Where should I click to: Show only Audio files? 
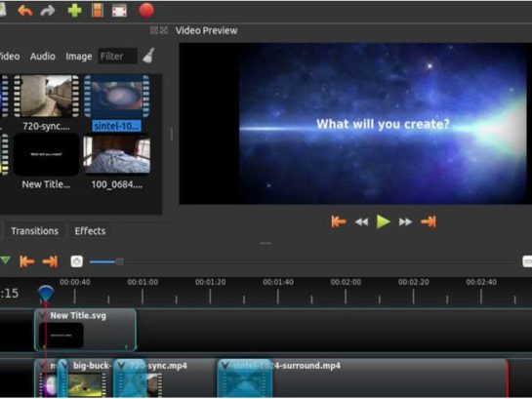(x=42, y=57)
